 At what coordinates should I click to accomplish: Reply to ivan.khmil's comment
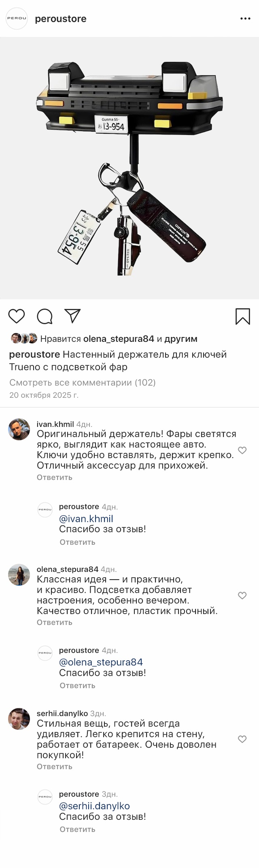pyautogui.click(x=55, y=478)
